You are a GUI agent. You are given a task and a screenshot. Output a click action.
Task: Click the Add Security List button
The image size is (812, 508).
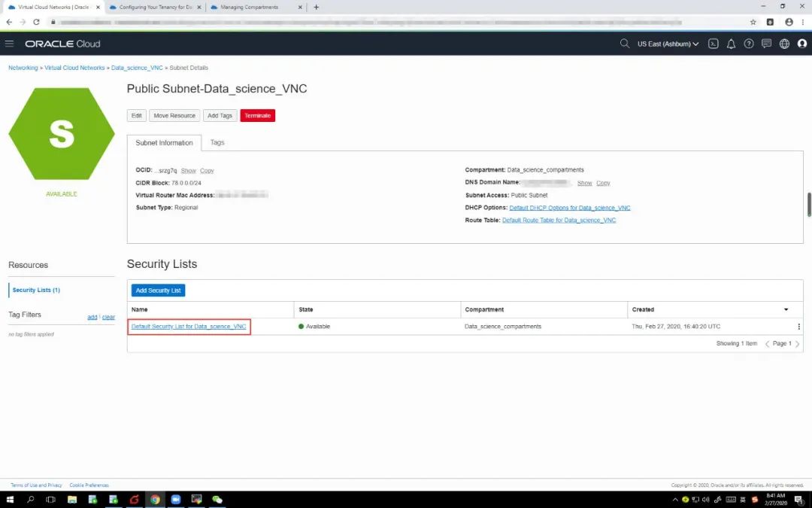click(158, 291)
